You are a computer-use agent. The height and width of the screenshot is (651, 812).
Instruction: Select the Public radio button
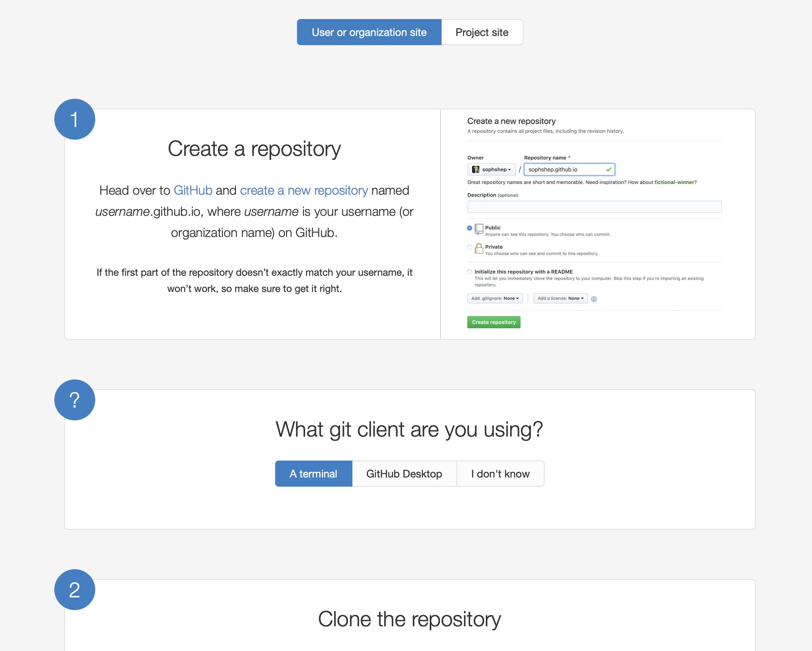click(x=469, y=228)
